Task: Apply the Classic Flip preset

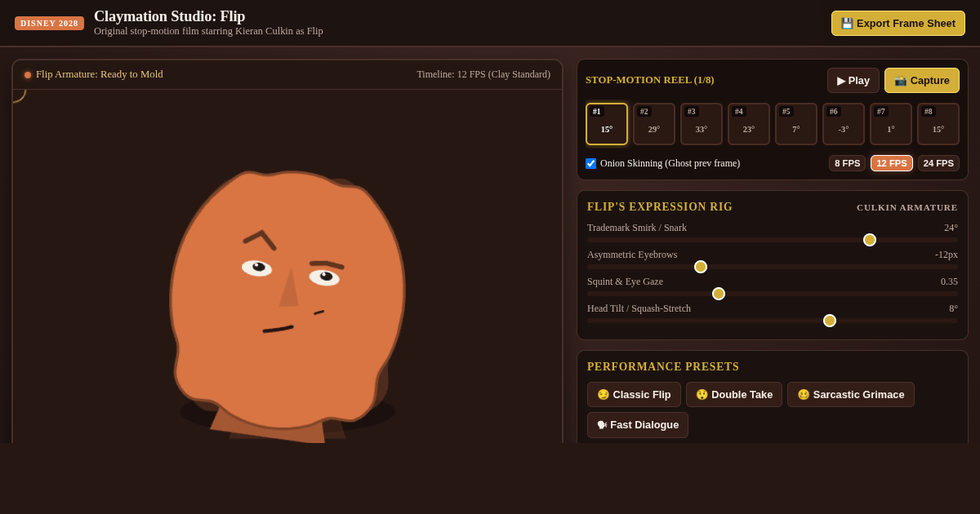Action: pos(634,395)
